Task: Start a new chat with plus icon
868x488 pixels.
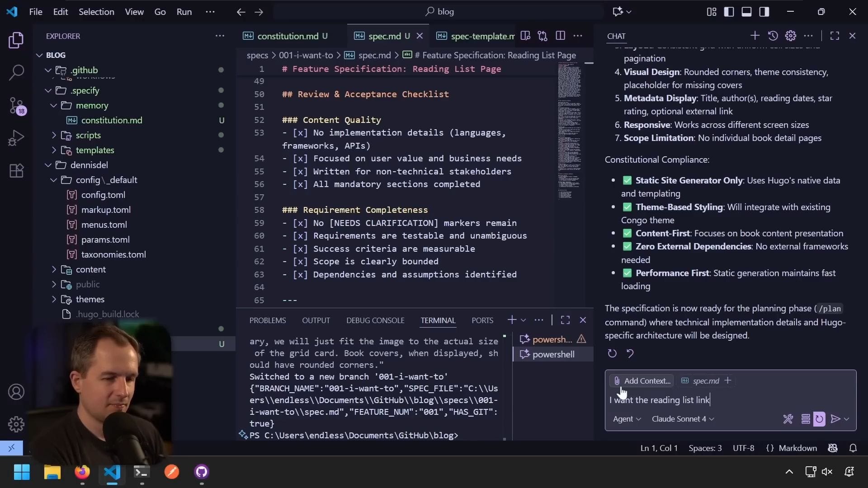Action: [755, 36]
